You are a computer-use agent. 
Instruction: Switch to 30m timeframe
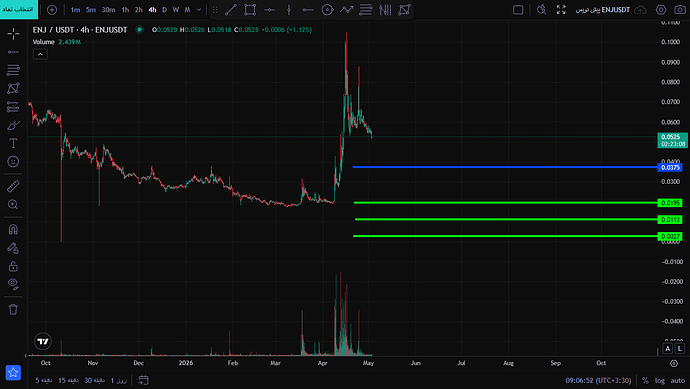click(x=108, y=10)
